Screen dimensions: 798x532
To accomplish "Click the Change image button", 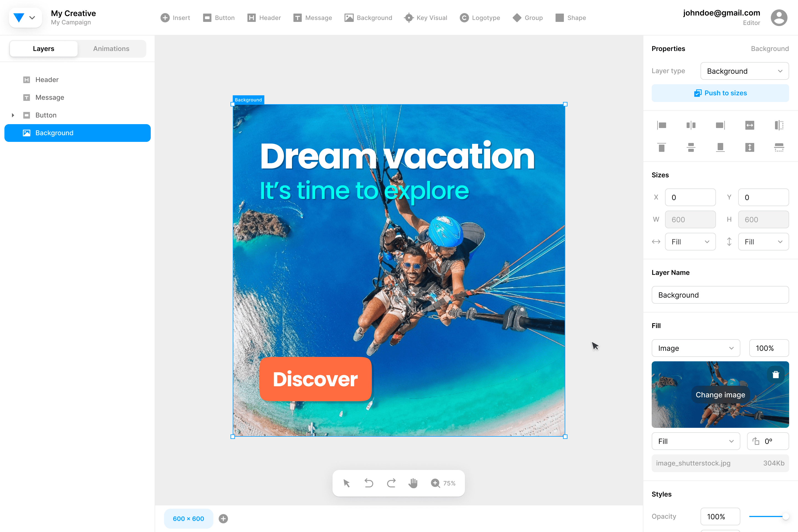I will [x=720, y=395].
